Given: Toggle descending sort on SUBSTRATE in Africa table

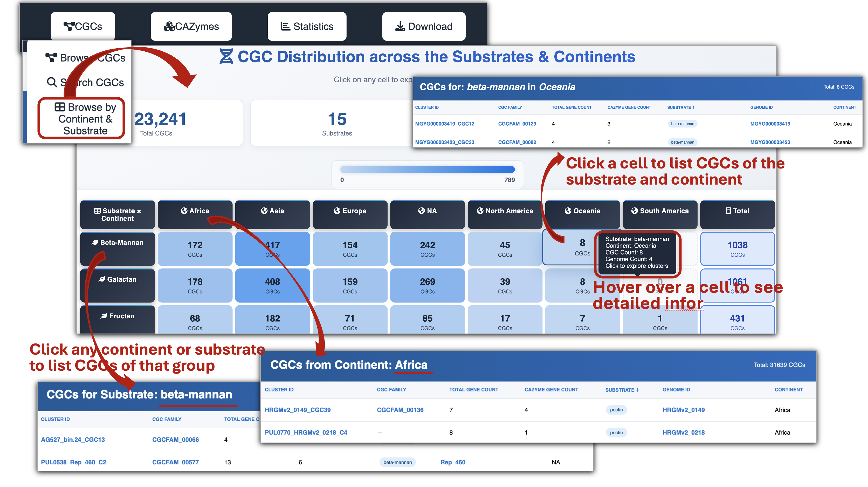Looking at the screenshot, I should coord(622,390).
